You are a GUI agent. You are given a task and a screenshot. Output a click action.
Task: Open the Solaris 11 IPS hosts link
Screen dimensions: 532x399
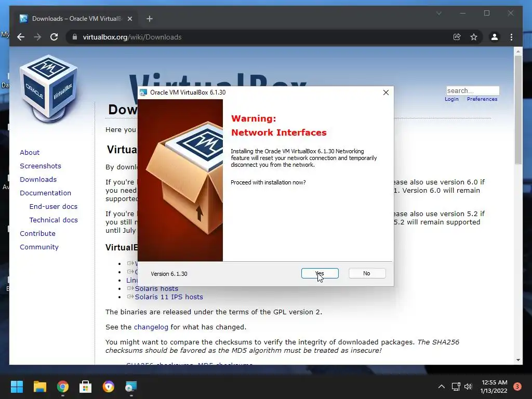(x=169, y=297)
